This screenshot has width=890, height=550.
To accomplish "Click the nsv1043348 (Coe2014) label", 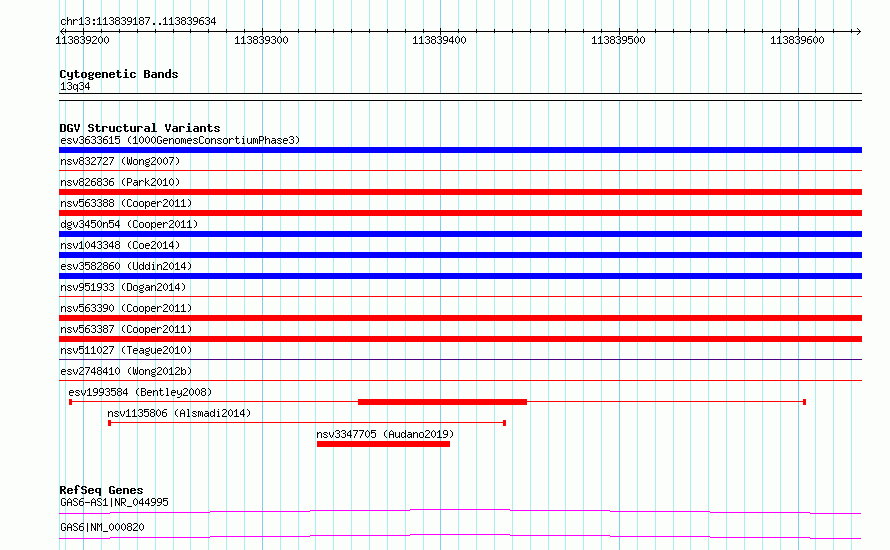I will [120, 245].
